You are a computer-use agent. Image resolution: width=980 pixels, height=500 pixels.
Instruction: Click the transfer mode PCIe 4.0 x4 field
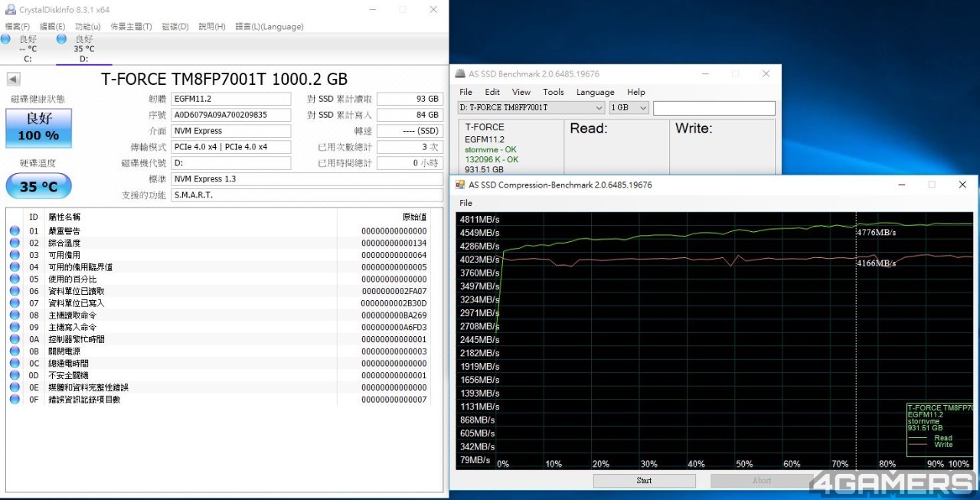coord(231,147)
